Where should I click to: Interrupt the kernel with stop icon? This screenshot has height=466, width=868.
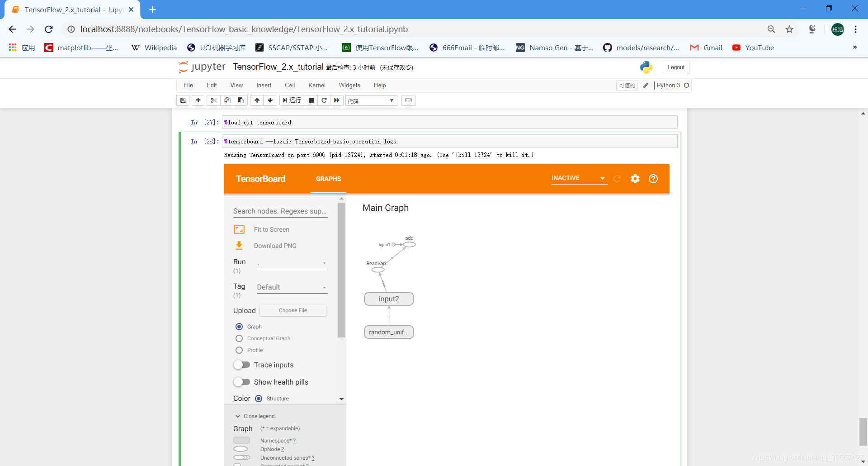[x=311, y=100]
